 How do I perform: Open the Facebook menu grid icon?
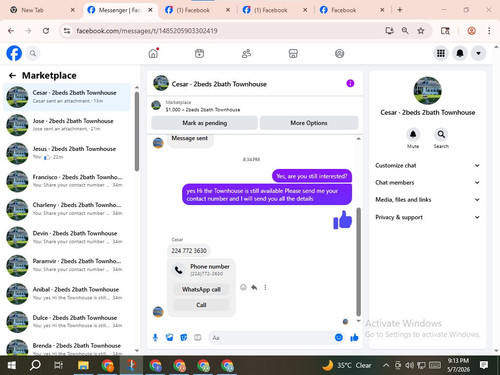[x=441, y=53]
